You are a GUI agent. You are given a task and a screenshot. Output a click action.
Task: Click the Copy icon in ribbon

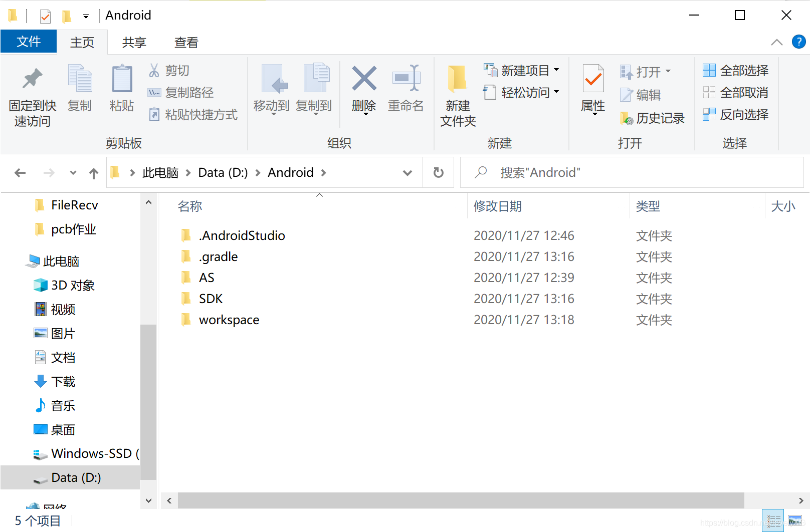(80, 79)
